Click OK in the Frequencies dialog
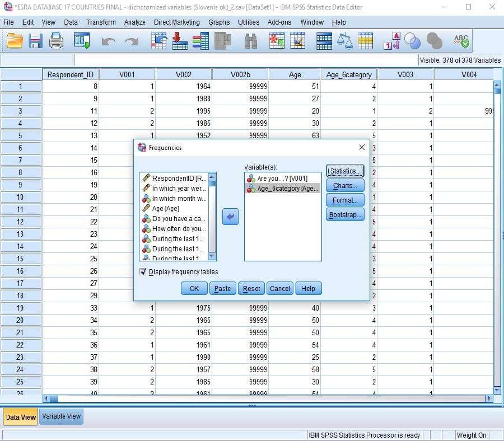Image resolution: width=504 pixels, height=441 pixels. 194,288
